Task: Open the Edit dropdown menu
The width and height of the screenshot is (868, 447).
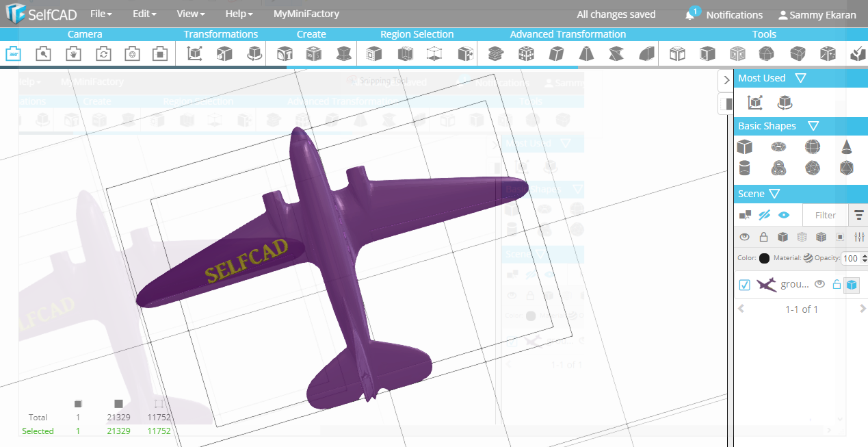Action: point(144,14)
